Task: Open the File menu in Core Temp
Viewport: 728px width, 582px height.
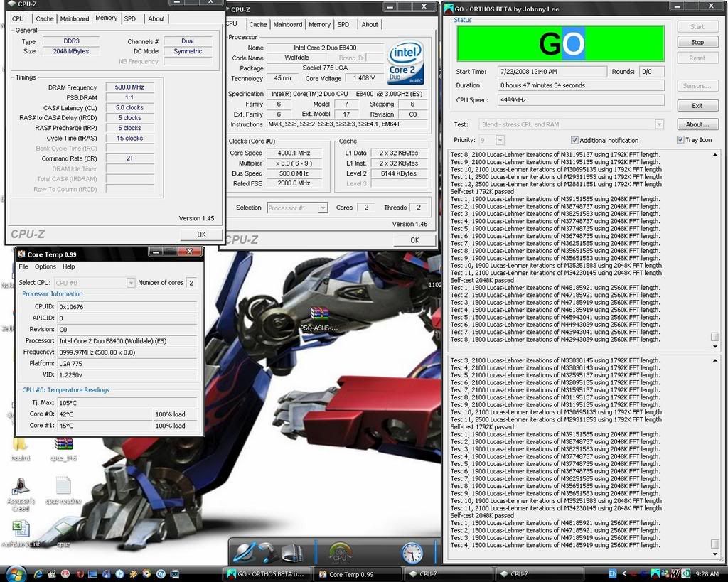Action: [x=23, y=266]
